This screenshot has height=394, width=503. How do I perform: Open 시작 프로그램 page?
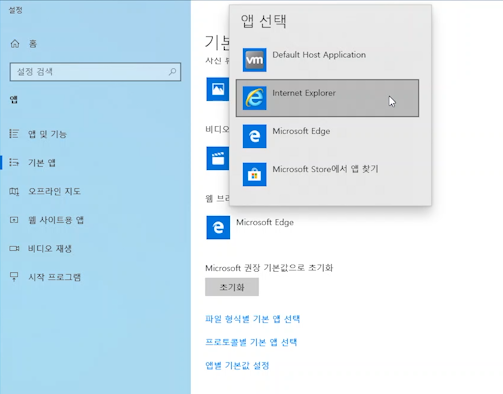tap(55, 277)
